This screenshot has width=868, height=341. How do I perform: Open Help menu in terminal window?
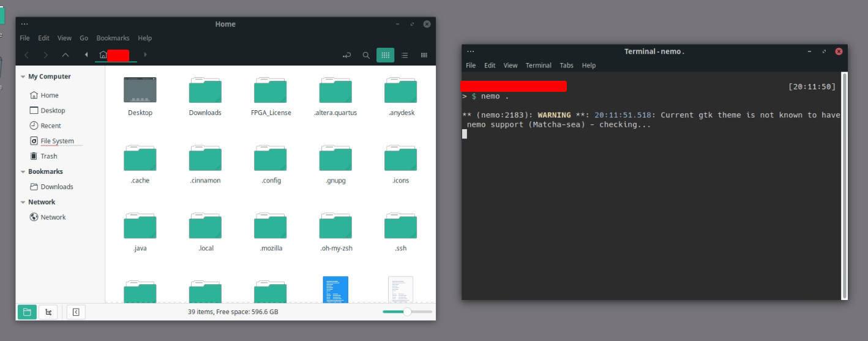pyautogui.click(x=588, y=66)
